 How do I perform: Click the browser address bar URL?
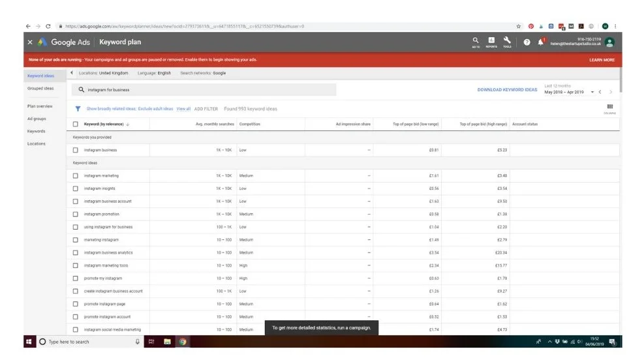click(x=185, y=26)
